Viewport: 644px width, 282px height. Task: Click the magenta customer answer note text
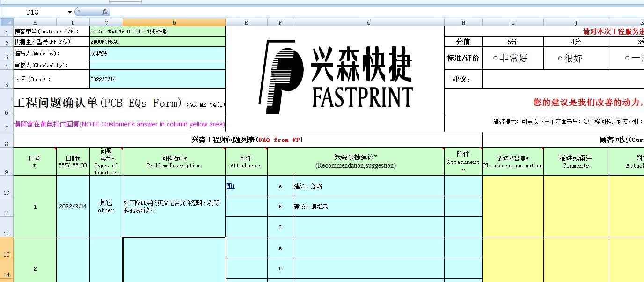pos(119,124)
